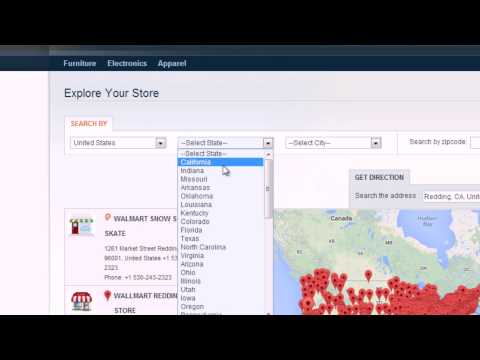Click the Select State dropdown arrow
This screenshot has height=360, width=480.
pos(268,143)
